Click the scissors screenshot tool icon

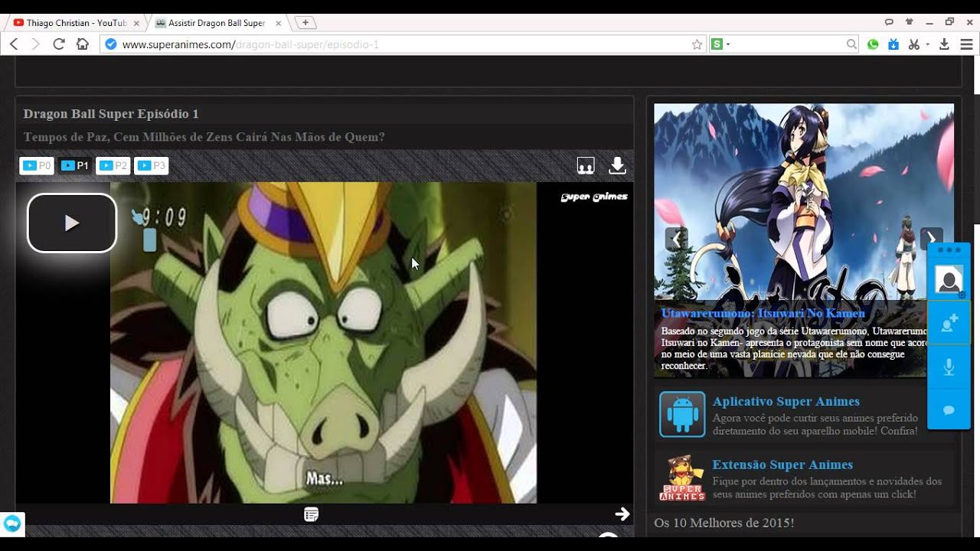pos(913,44)
